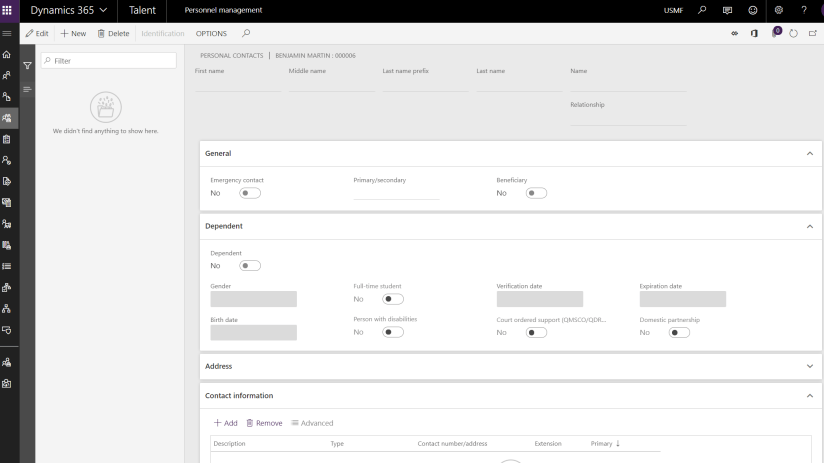The width and height of the screenshot is (824, 463).
Task: Turn on Domestic partnership toggle
Action: click(x=680, y=332)
